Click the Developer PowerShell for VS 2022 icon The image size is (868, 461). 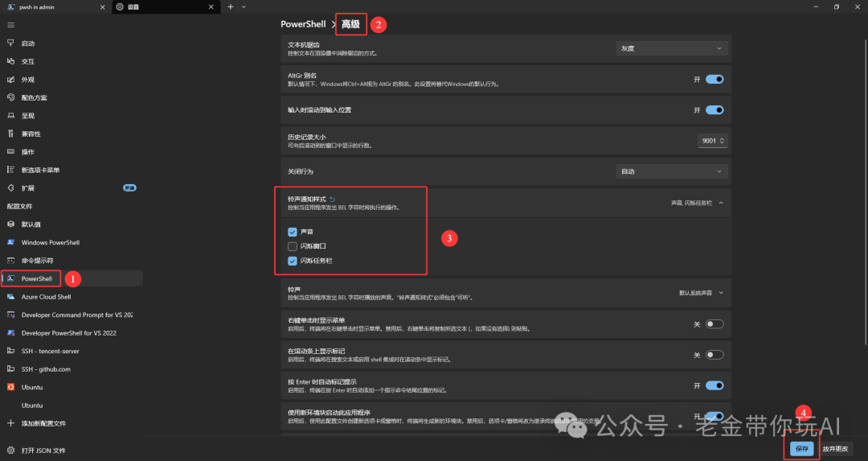pyautogui.click(x=10, y=332)
